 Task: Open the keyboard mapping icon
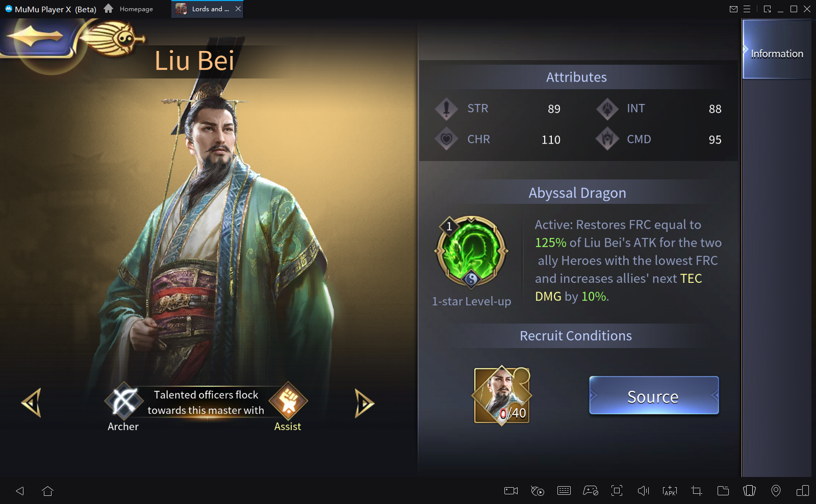pos(564,491)
